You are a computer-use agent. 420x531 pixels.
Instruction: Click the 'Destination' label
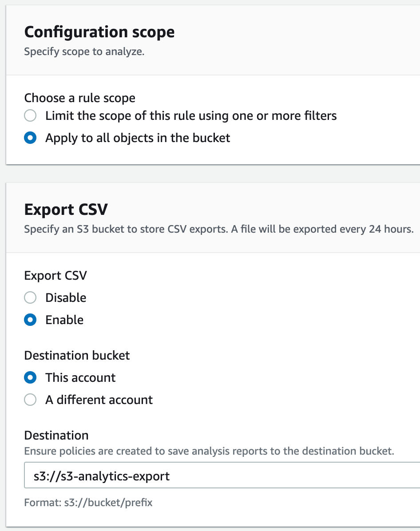coord(56,435)
